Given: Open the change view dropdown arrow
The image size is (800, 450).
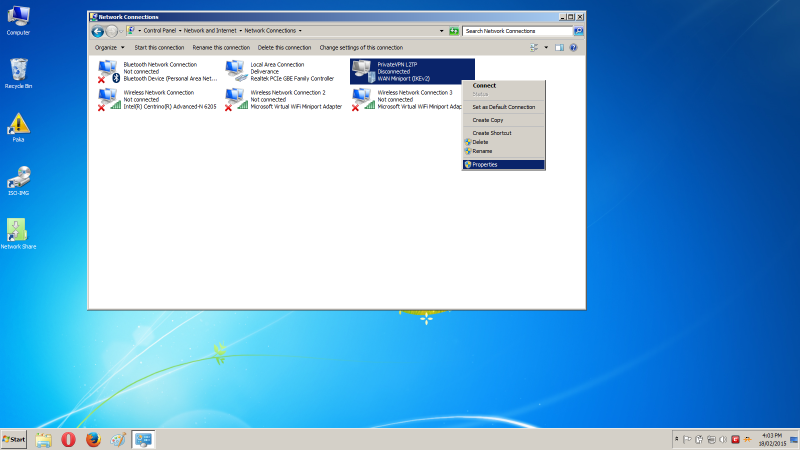Looking at the screenshot, I should (x=546, y=47).
